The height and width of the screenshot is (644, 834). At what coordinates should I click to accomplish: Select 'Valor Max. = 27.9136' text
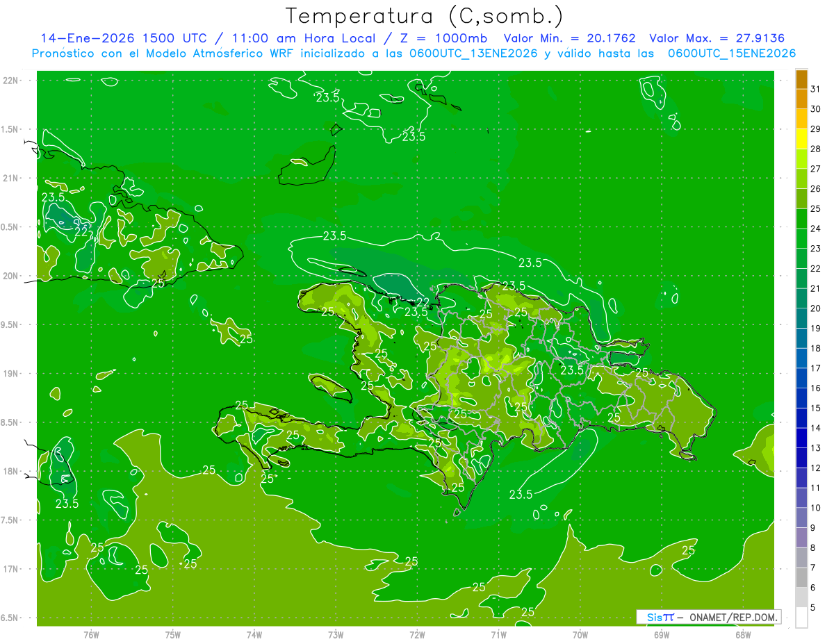coord(717,39)
